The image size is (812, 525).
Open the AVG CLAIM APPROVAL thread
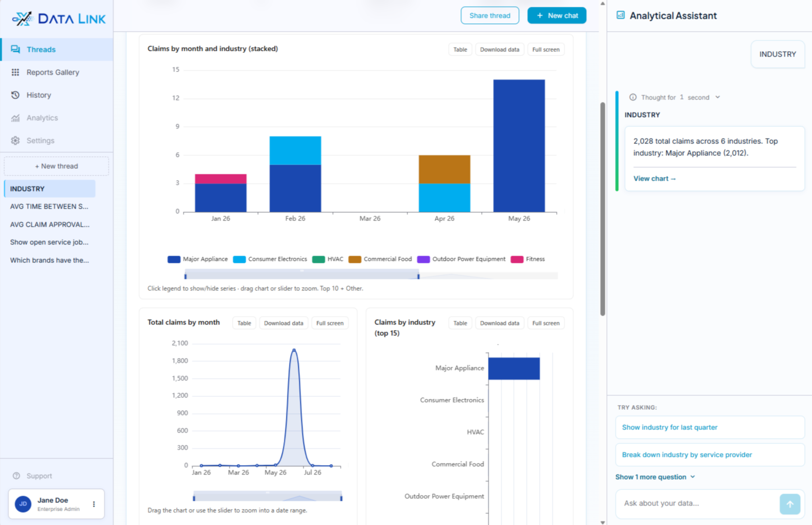(x=50, y=224)
